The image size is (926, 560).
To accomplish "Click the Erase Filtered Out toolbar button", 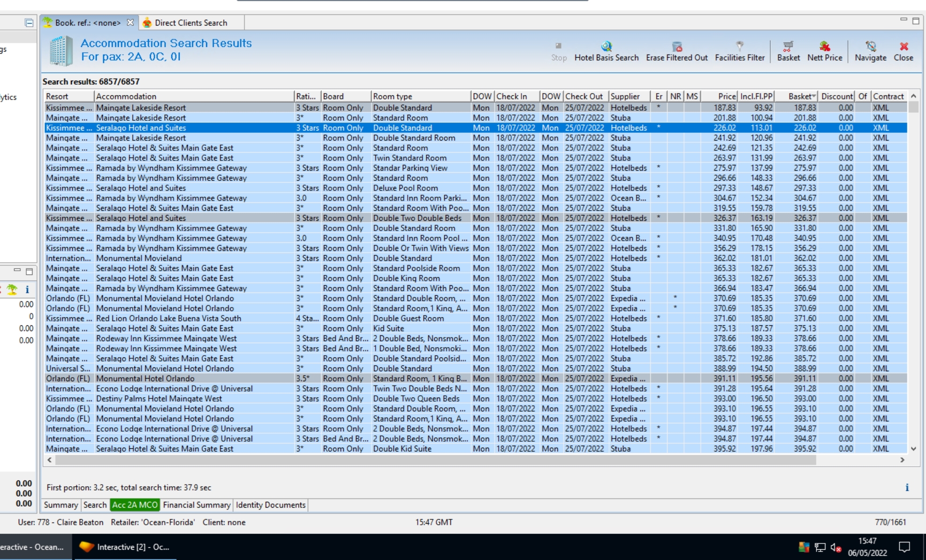I will [x=677, y=51].
